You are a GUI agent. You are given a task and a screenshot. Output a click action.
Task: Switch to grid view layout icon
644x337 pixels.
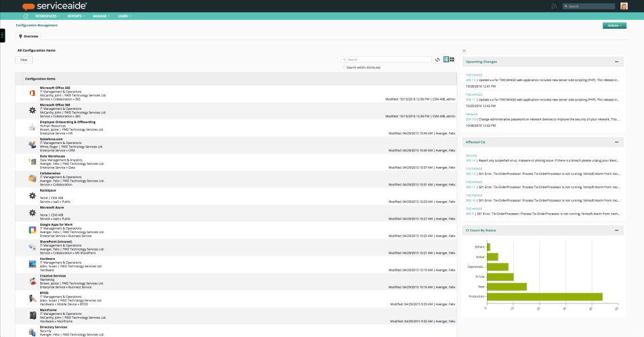click(x=452, y=60)
